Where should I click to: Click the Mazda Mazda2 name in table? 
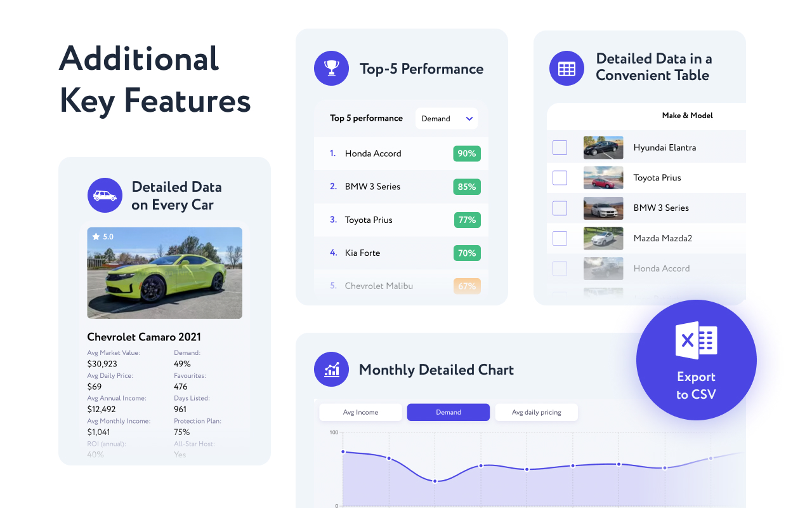[x=663, y=238]
